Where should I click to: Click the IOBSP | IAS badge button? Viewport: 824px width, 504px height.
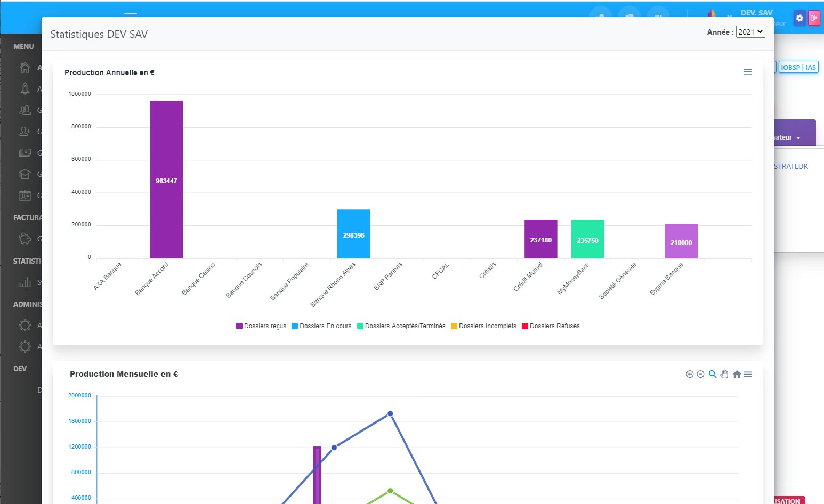point(798,67)
